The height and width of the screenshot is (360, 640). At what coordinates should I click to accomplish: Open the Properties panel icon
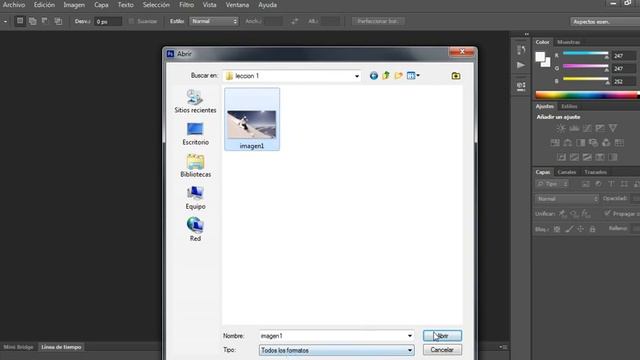(x=521, y=86)
